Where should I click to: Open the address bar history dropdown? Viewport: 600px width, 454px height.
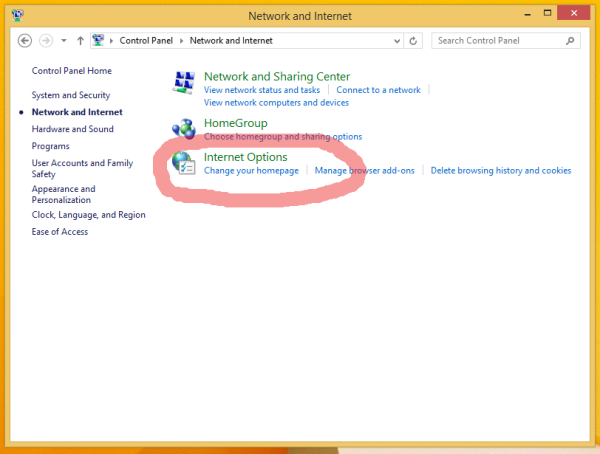click(397, 41)
